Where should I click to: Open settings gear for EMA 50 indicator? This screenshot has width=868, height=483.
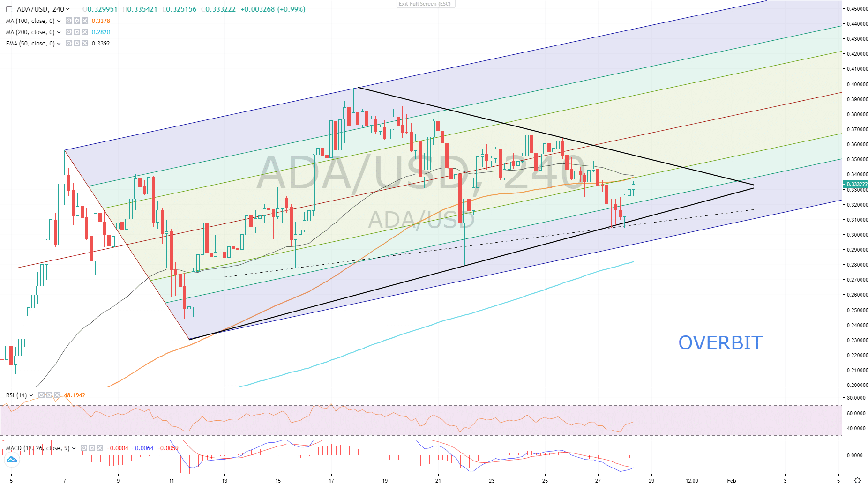click(x=77, y=43)
